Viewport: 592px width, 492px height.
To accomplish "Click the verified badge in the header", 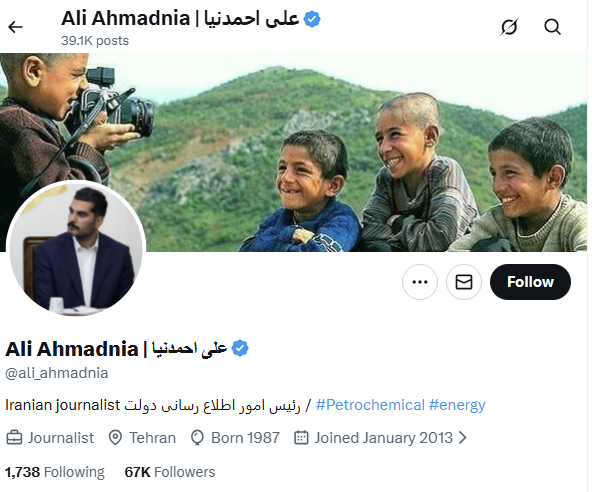I will click(x=312, y=19).
